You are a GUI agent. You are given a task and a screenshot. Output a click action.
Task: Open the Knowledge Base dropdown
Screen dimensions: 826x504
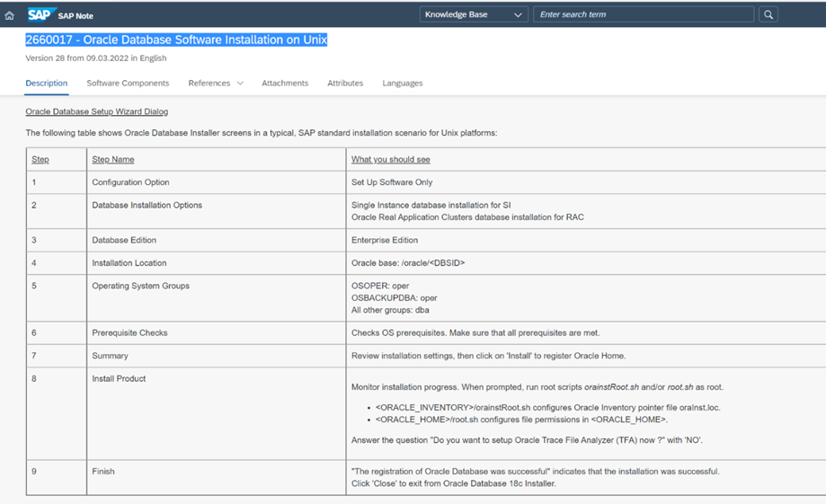474,14
